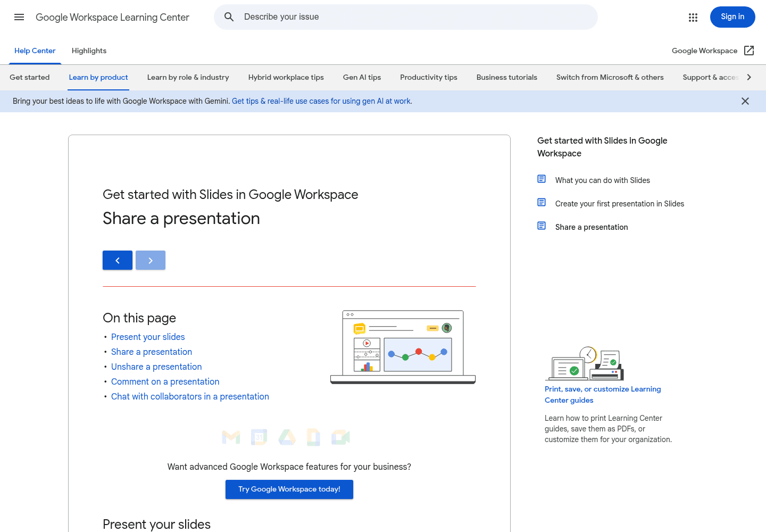766x532 pixels.
Task: Open the main hamburger menu
Action: (19, 17)
